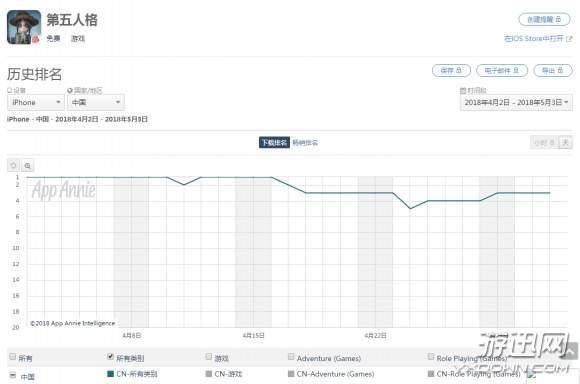Click the calendar icon above date range
Screen dimensions: 580x384
[x=463, y=91]
